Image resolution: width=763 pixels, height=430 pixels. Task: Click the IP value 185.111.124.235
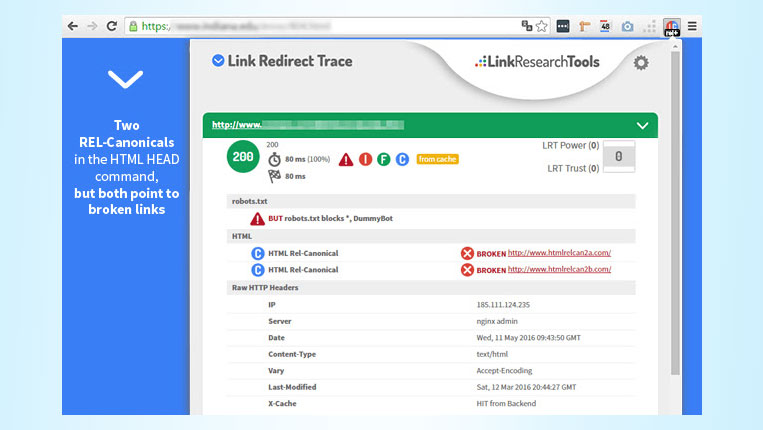[503, 305]
